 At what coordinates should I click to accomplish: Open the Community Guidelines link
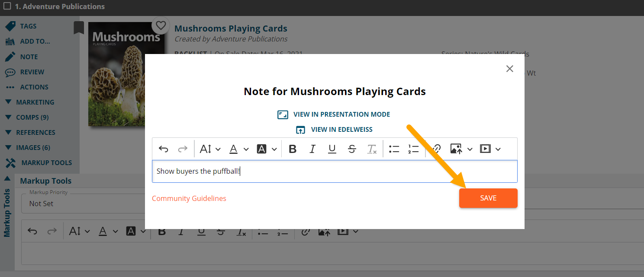(x=189, y=198)
